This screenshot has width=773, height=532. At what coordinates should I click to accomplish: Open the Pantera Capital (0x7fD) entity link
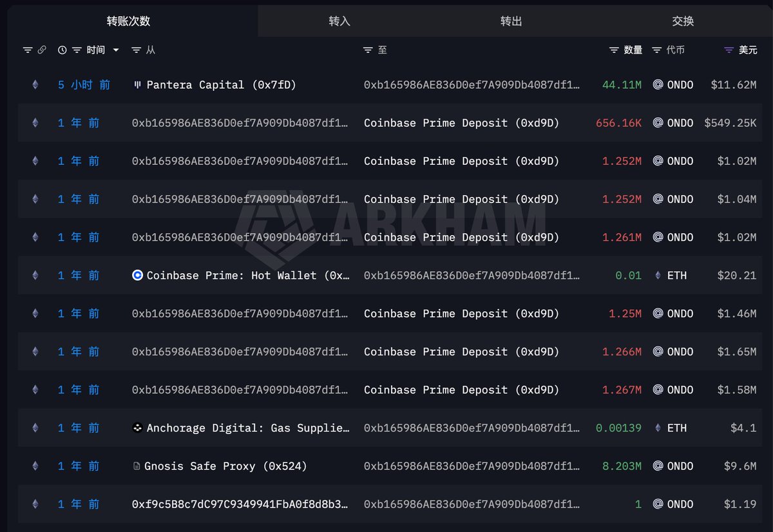point(222,84)
